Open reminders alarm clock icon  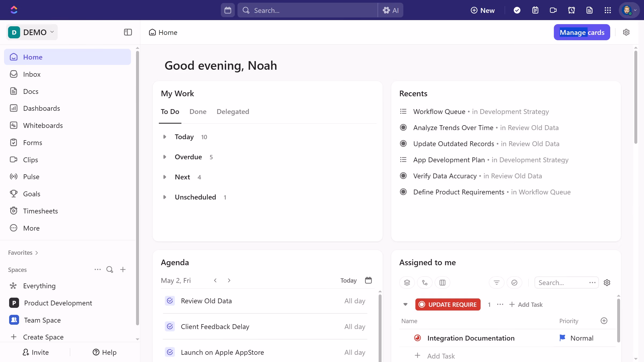(571, 10)
